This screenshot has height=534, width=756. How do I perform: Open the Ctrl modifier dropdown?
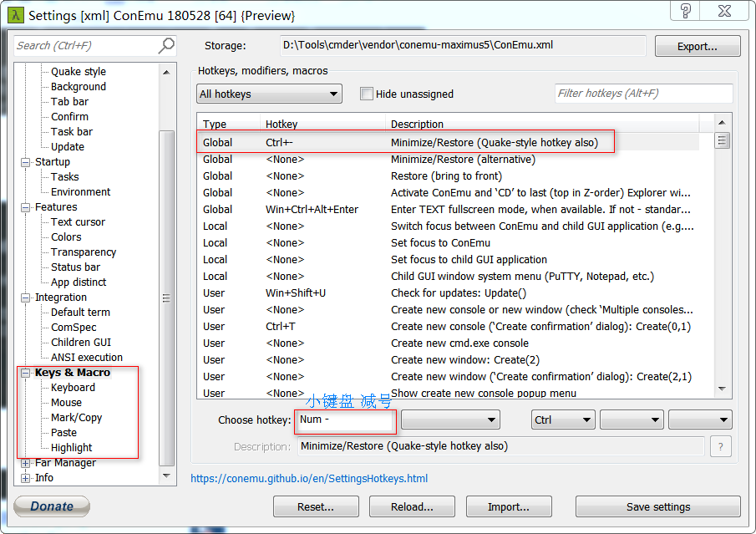coord(563,420)
